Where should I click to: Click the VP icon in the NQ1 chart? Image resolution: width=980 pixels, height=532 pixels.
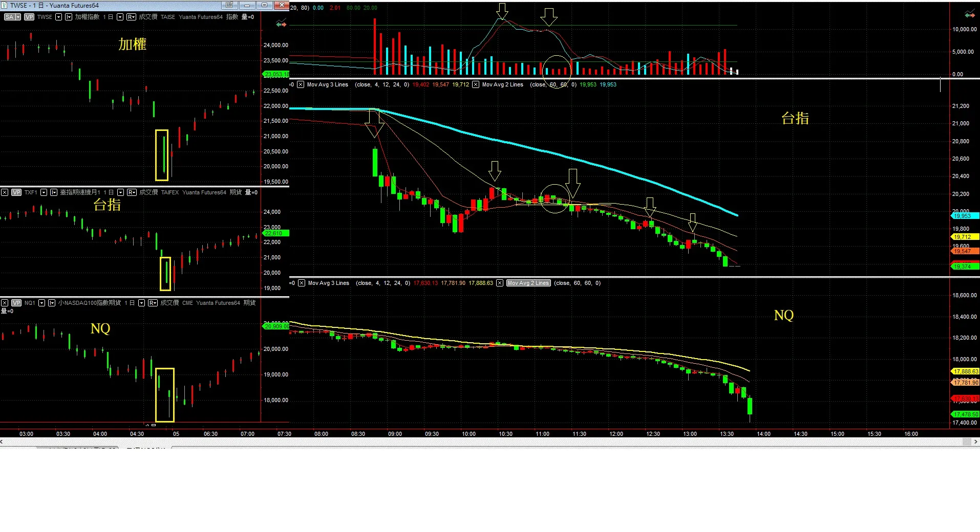(16, 303)
